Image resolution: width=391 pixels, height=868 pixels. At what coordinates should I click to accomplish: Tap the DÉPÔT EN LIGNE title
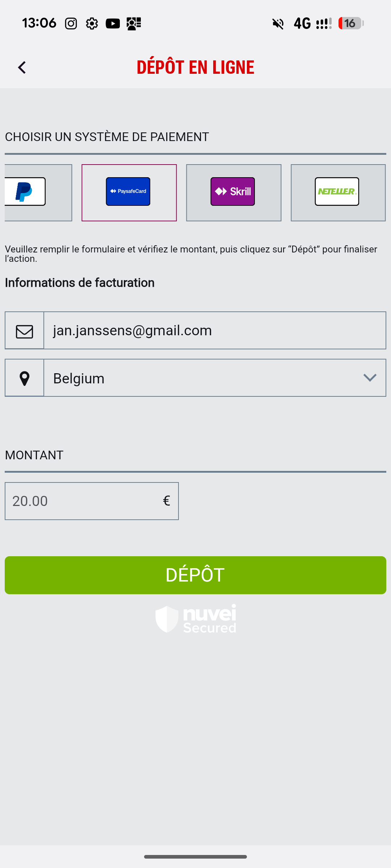pos(195,67)
